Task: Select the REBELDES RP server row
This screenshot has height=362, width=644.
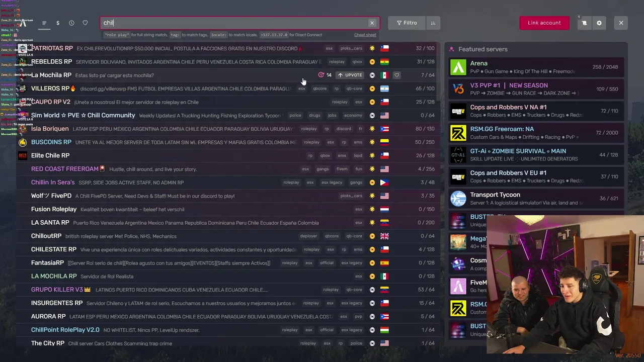Action: (x=227, y=62)
